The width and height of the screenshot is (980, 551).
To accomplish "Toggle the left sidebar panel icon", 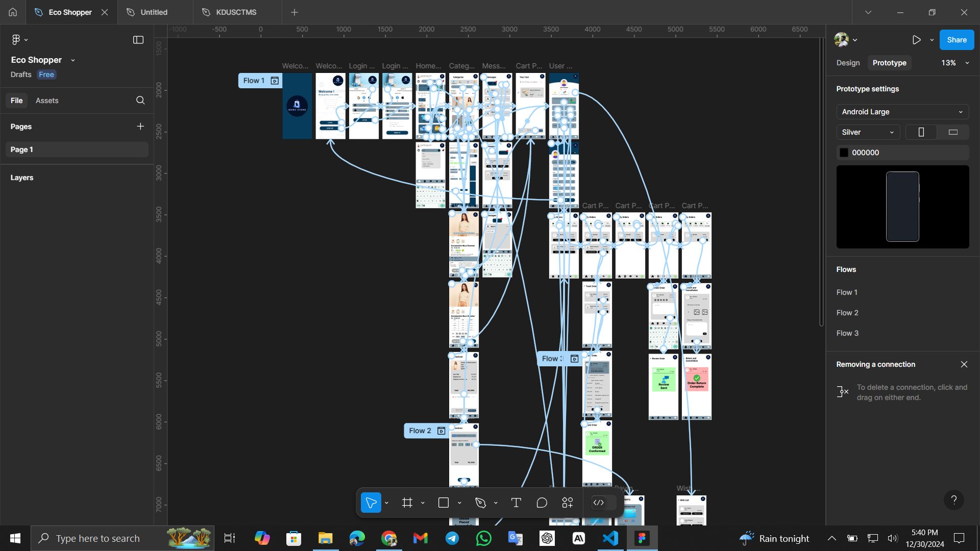I will (138, 40).
